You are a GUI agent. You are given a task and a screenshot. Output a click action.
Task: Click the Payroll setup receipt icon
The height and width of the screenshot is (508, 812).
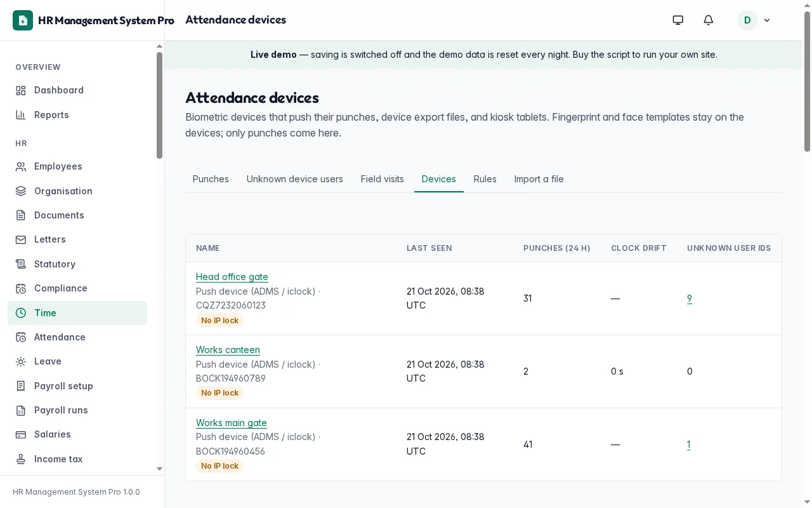21,386
